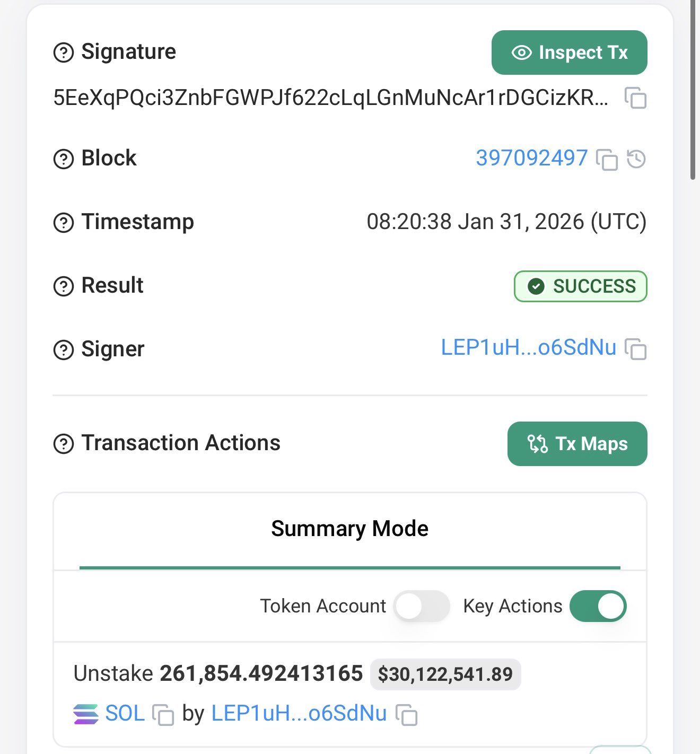This screenshot has width=700, height=754.
Task: Click the help icon beside Result
Action: (x=64, y=286)
